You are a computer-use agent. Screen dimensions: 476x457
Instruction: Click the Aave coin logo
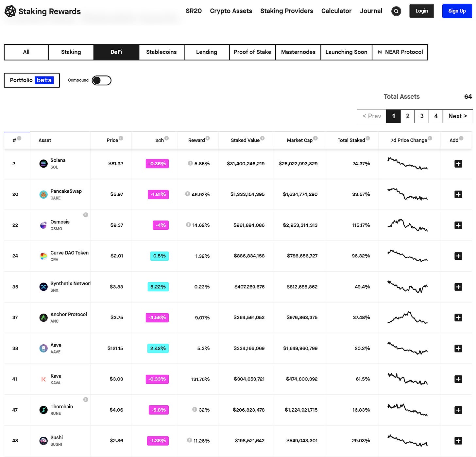pyautogui.click(x=43, y=349)
